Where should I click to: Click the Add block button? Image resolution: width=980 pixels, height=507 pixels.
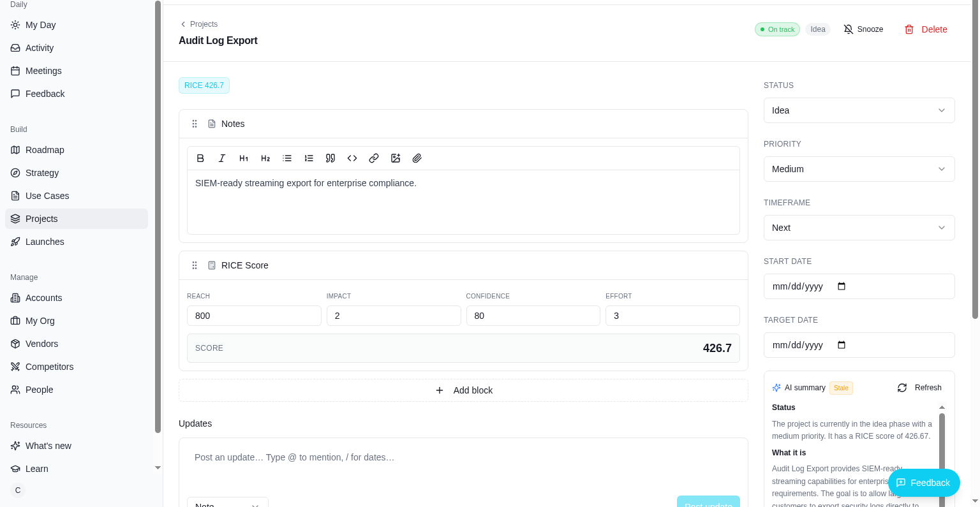click(x=463, y=390)
